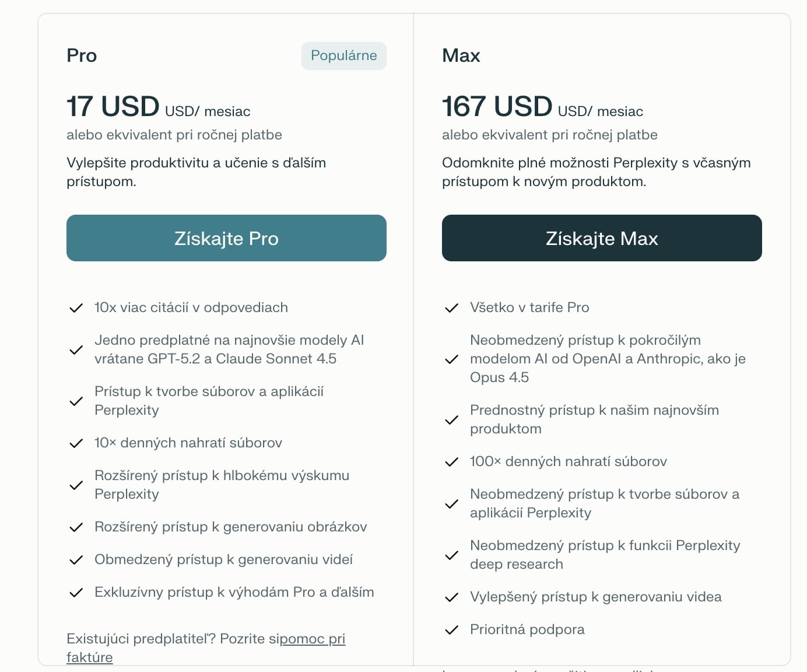Click checkmark beside Jedno predplatné na najnovšie modely

(76, 350)
